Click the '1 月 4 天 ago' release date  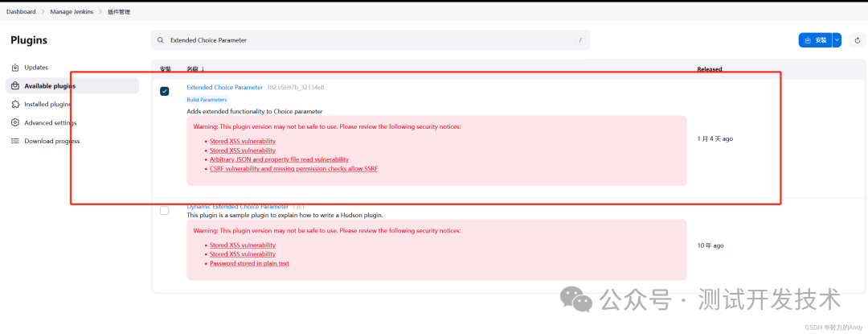[x=715, y=139]
